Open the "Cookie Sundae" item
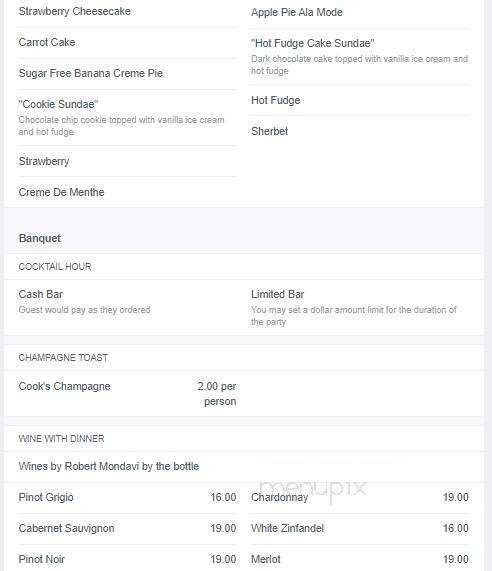492x571 pixels. [x=58, y=104]
